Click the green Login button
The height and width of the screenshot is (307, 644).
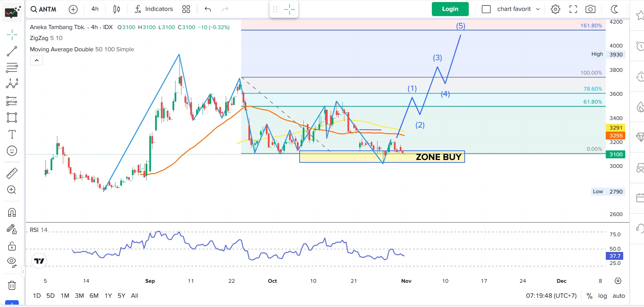pyautogui.click(x=450, y=9)
